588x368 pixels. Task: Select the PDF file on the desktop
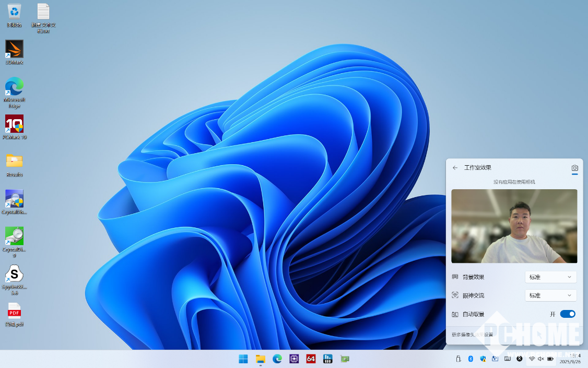pos(14,312)
